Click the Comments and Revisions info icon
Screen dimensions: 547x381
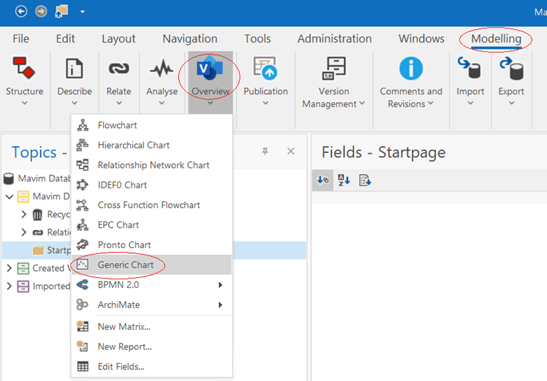pos(411,68)
